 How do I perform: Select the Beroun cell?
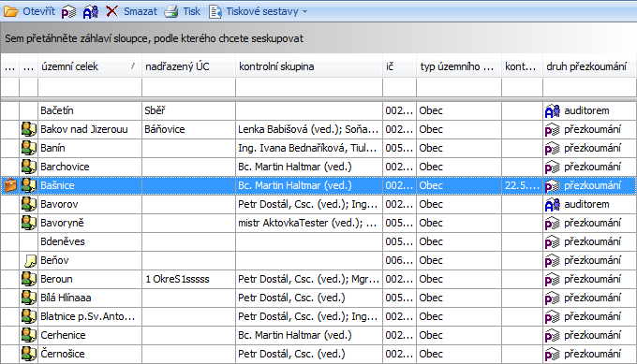(x=90, y=279)
